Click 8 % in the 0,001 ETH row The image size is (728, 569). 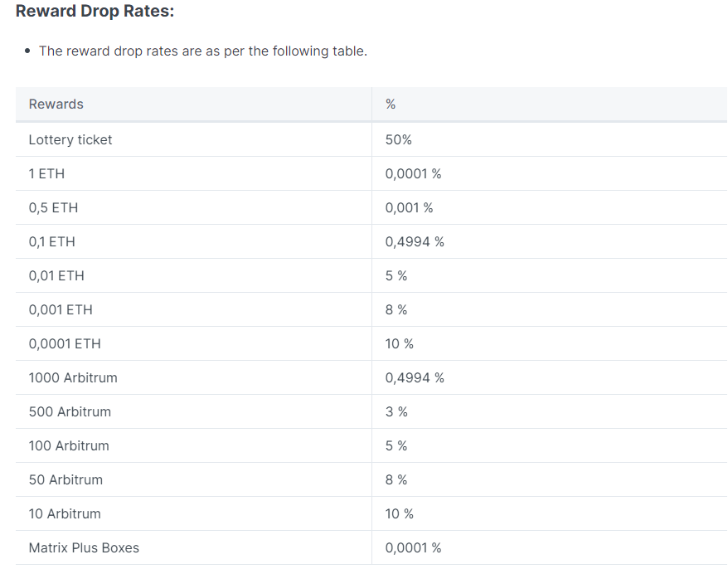[x=396, y=310]
